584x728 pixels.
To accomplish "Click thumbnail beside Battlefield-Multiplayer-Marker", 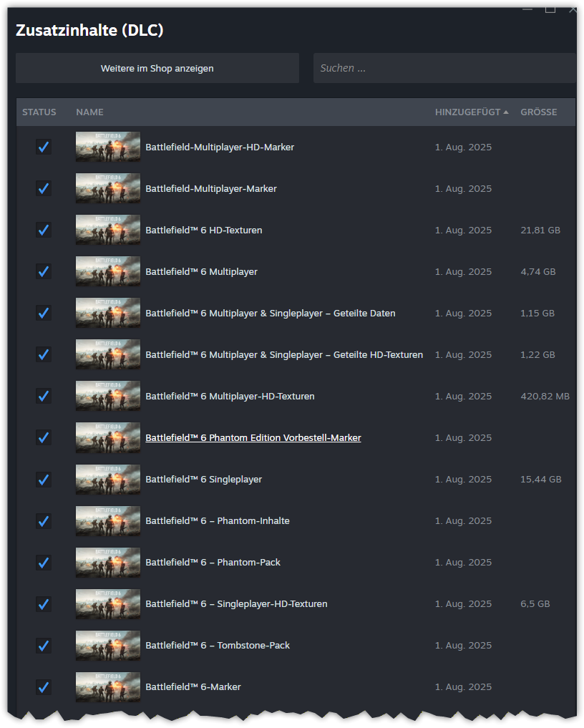I will (107, 188).
